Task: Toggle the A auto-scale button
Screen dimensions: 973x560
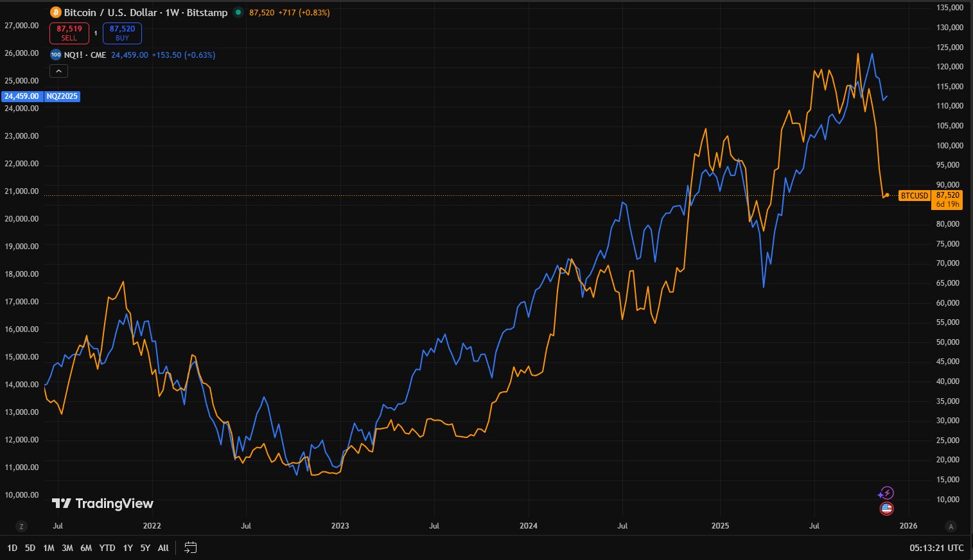Action: point(951,526)
